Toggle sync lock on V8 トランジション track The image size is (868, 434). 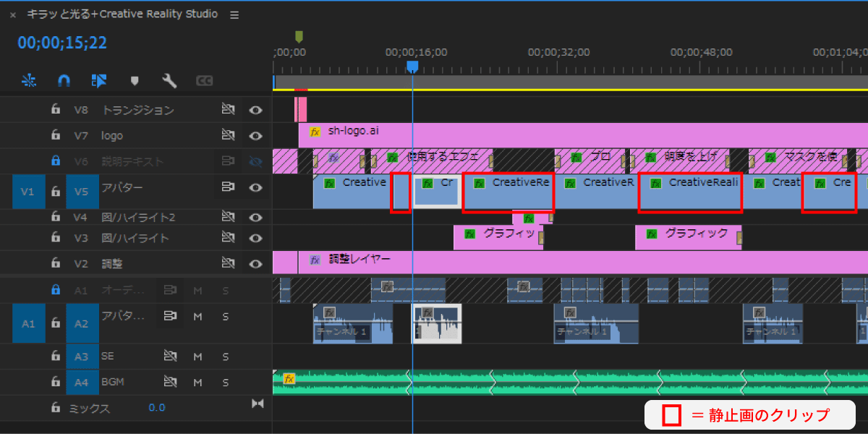pos(228,110)
